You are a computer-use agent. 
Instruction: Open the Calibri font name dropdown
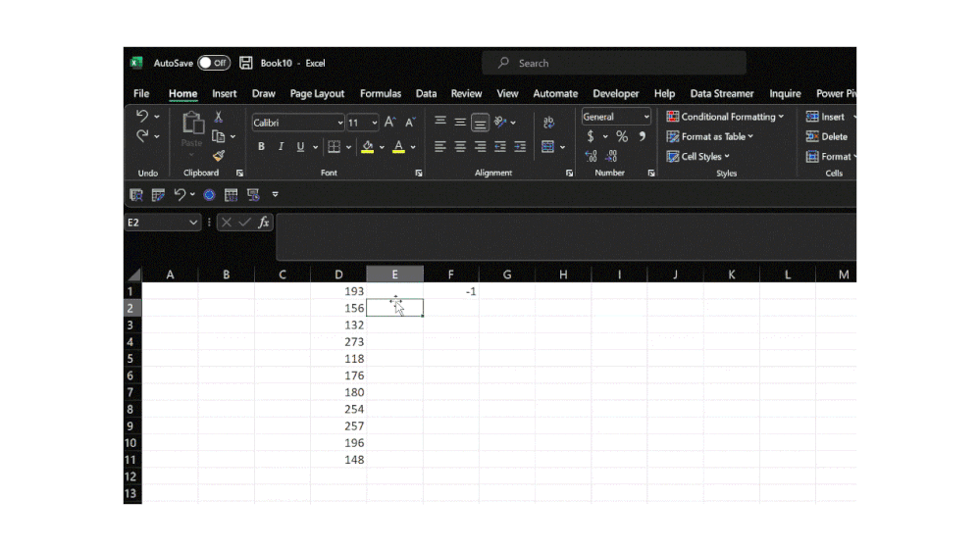pyautogui.click(x=340, y=123)
